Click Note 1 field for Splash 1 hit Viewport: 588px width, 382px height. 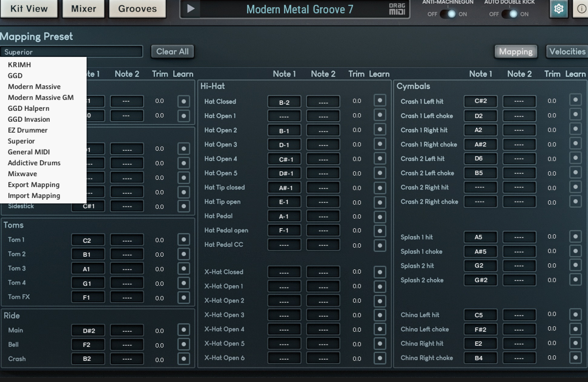click(x=480, y=237)
